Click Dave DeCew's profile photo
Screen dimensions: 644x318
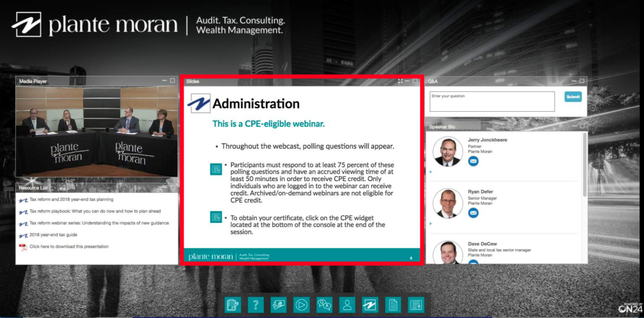pos(447,252)
